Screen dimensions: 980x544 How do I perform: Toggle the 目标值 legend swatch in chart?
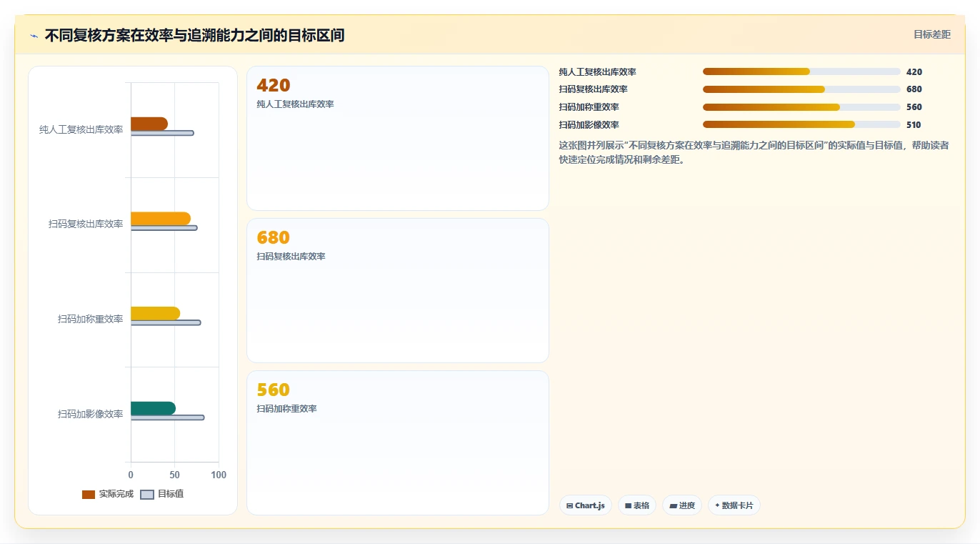click(147, 495)
